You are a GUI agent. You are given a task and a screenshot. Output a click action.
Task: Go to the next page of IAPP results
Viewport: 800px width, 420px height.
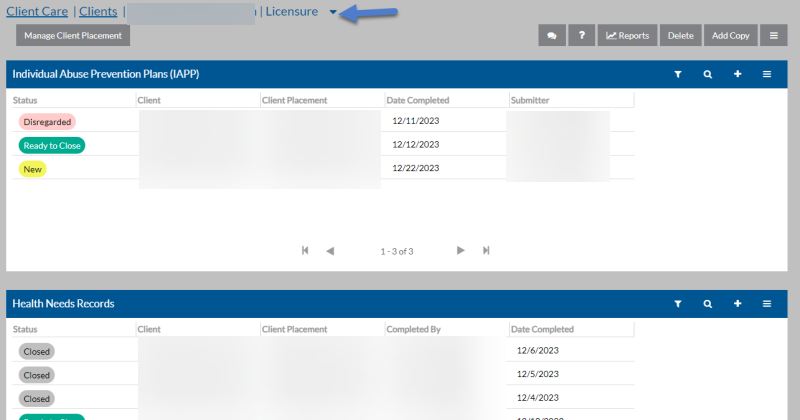click(461, 251)
